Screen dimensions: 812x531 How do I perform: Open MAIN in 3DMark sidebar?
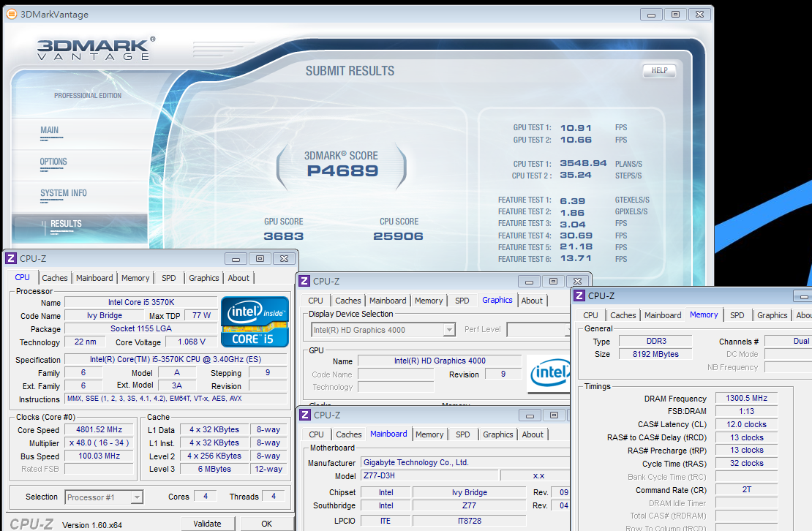(50, 130)
